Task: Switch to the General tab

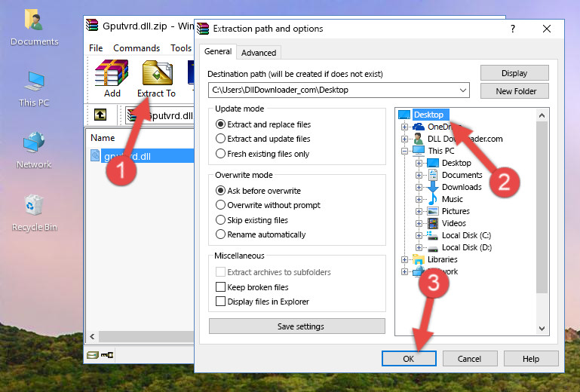Action: click(218, 52)
